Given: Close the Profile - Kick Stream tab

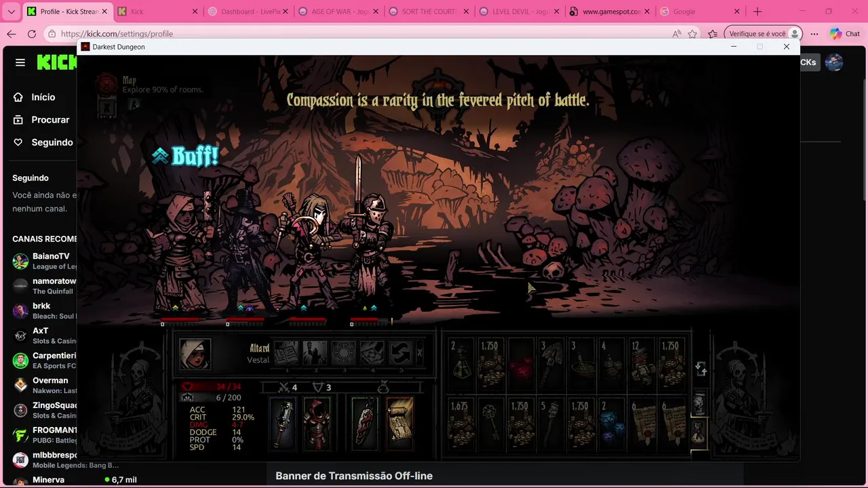Looking at the screenshot, I should click(104, 12).
